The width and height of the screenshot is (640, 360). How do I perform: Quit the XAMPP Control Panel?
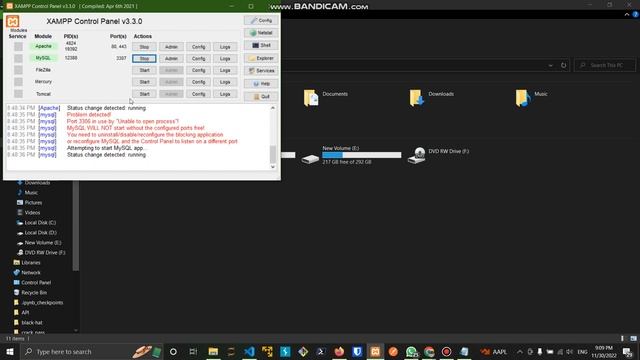pyautogui.click(x=261, y=96)
